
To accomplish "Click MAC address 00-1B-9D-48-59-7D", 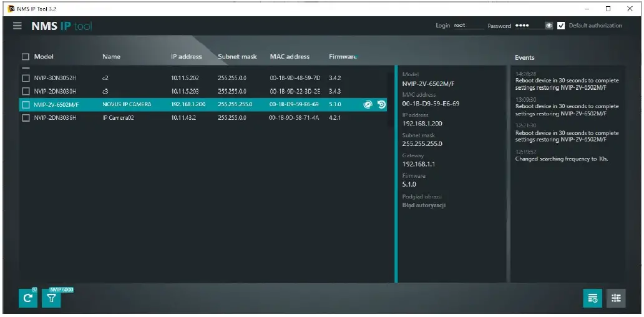I will click(295, 78).
